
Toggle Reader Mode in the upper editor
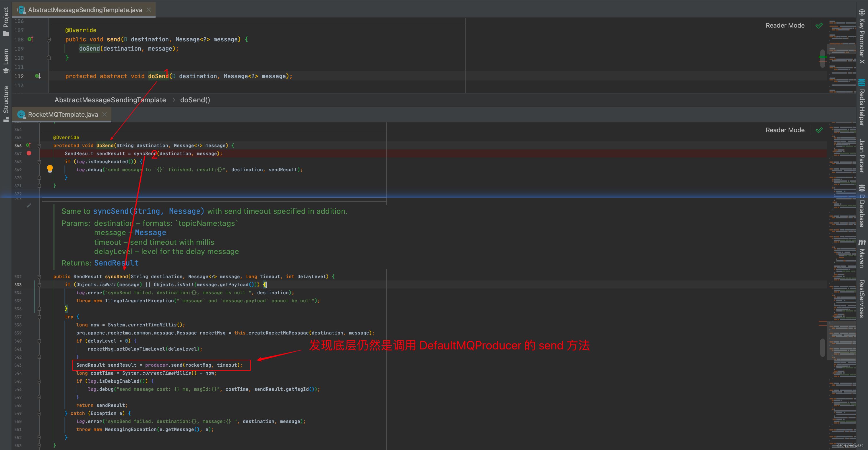pos(785,26)
